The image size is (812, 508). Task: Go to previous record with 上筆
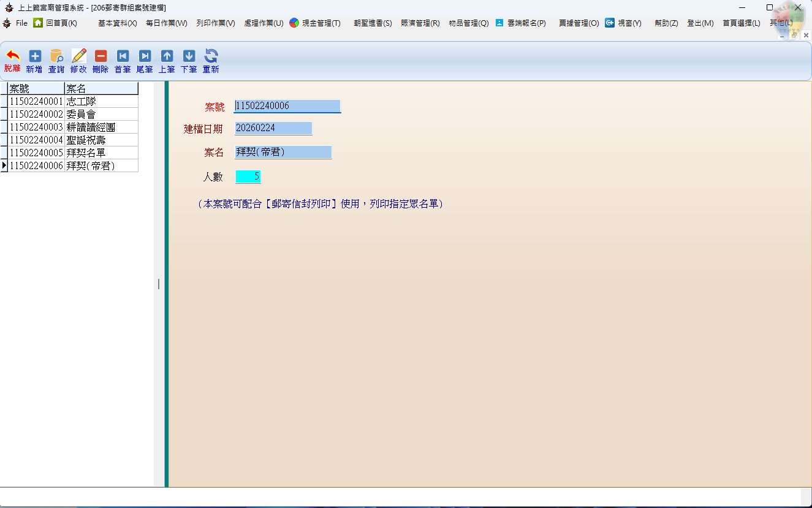point(167,56)
